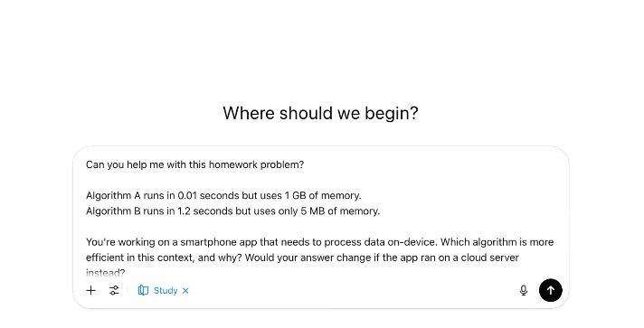Click the Algorithm A line of text
Screen dimensions: 644x328
(223, 195)
